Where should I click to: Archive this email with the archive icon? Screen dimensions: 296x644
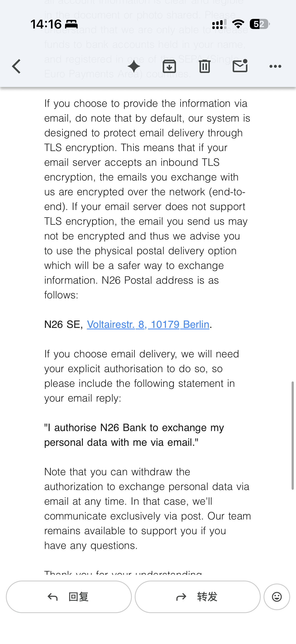point(169,66)
